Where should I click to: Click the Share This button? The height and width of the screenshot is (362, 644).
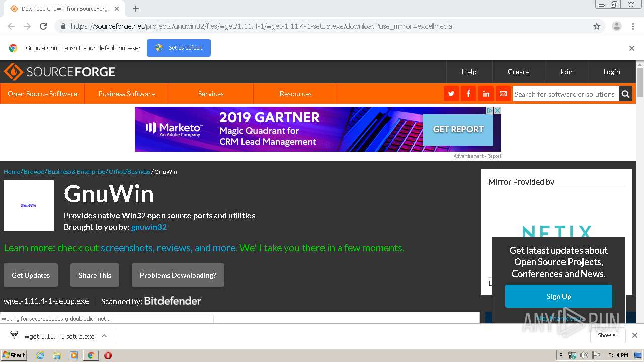click(x=95, y=275)
